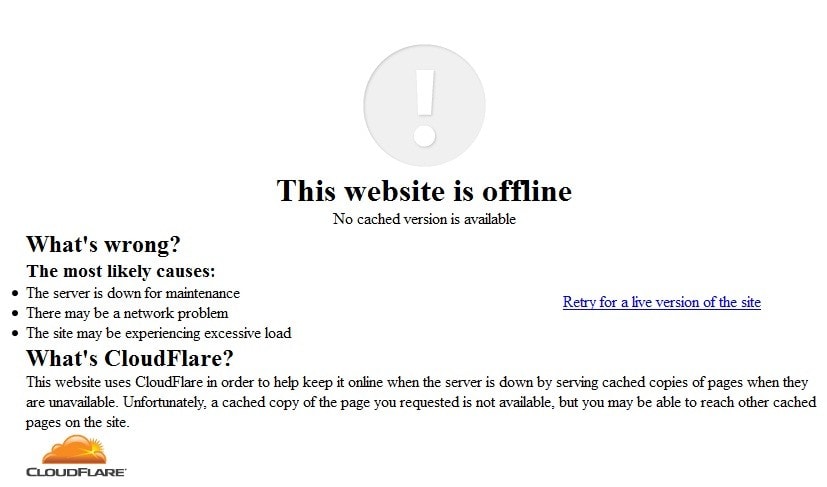Click bullet dot beside 'The site may be'
This screenshot has height=487, width=827.
coord(15,334)
